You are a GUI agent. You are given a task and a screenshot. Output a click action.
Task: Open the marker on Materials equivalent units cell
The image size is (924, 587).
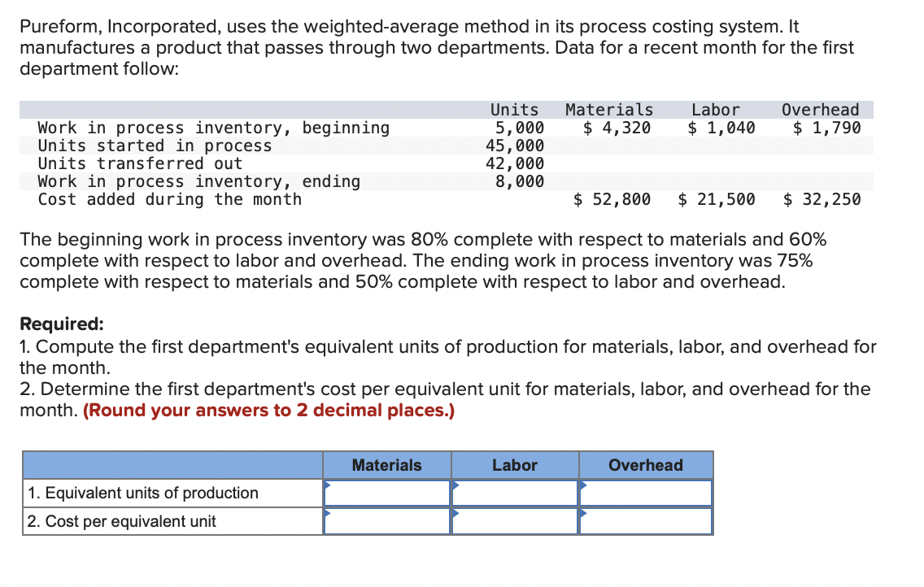326,484
